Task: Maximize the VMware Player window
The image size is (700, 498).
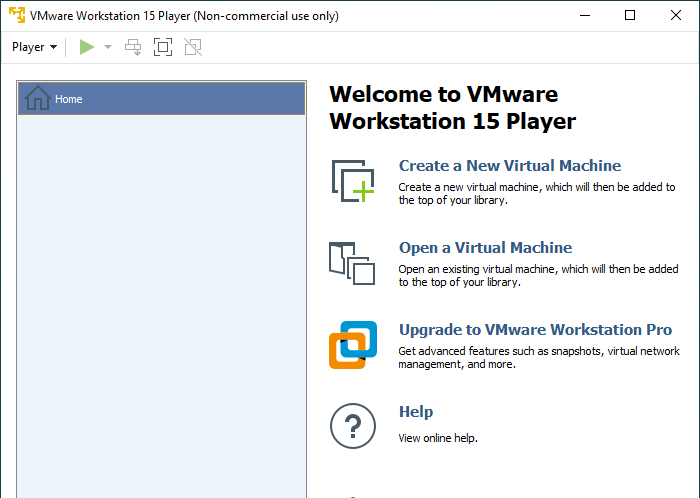Action: (630, 15)
